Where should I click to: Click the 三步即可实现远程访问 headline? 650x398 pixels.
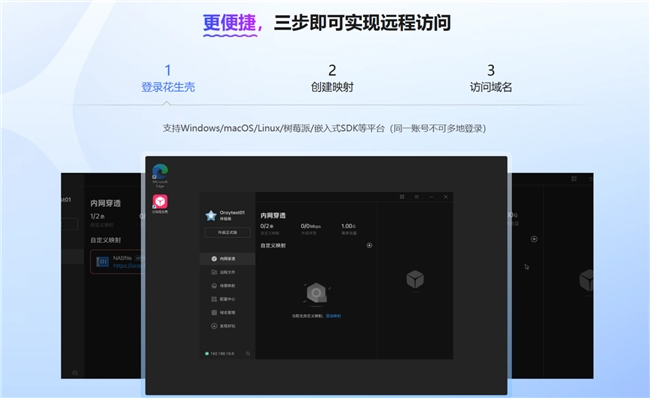(362, 22)
